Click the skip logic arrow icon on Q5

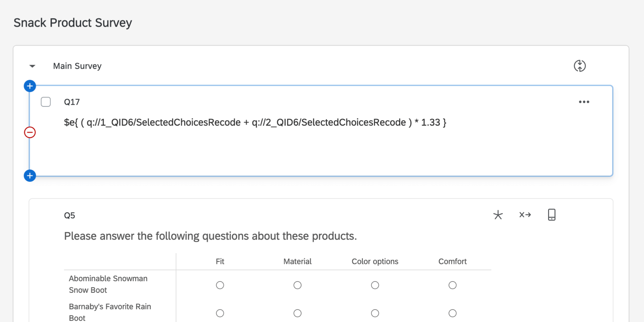525,215
